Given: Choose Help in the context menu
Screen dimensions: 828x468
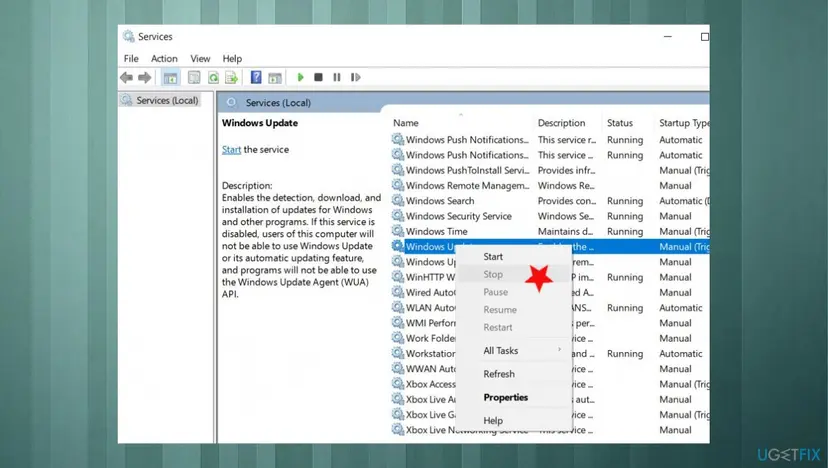Looking at the screenshot, I should click(x=493, y=420).
